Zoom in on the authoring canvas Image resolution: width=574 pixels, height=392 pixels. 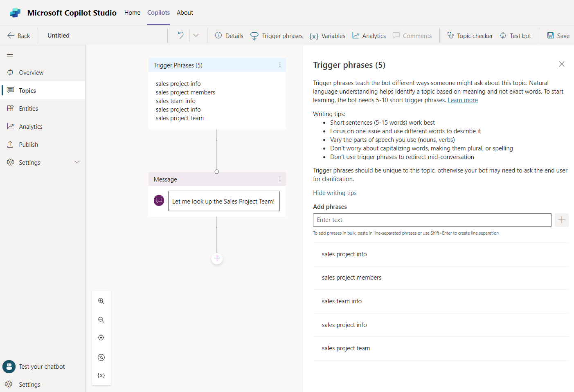pyautogui.click(x=101, y=301)
